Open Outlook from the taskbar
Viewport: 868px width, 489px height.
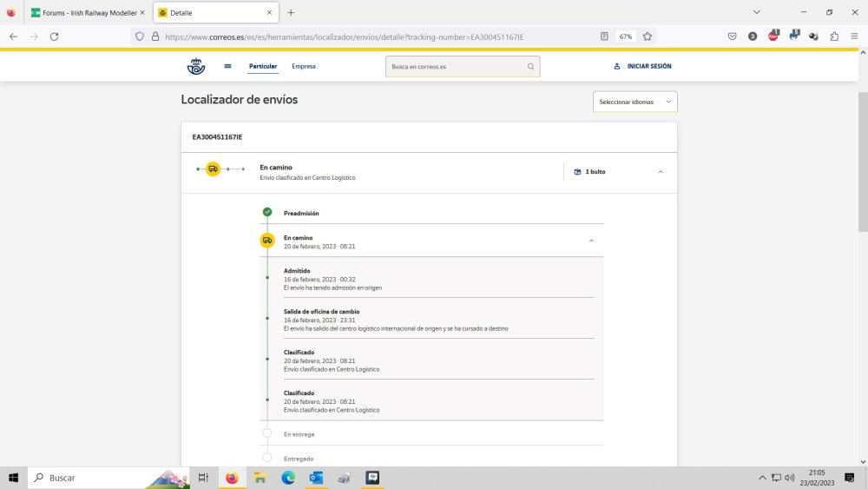click(316, 478)
